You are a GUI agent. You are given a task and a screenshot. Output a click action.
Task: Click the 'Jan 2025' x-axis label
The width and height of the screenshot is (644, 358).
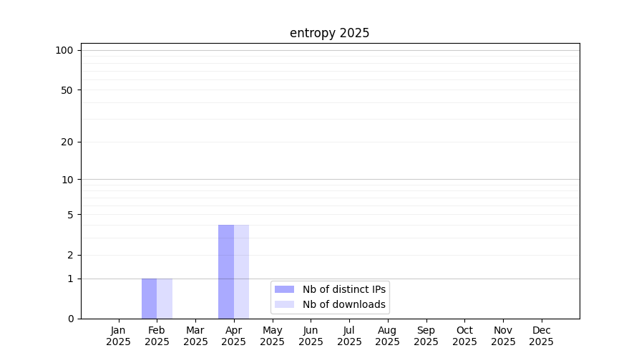click(118, 336)
